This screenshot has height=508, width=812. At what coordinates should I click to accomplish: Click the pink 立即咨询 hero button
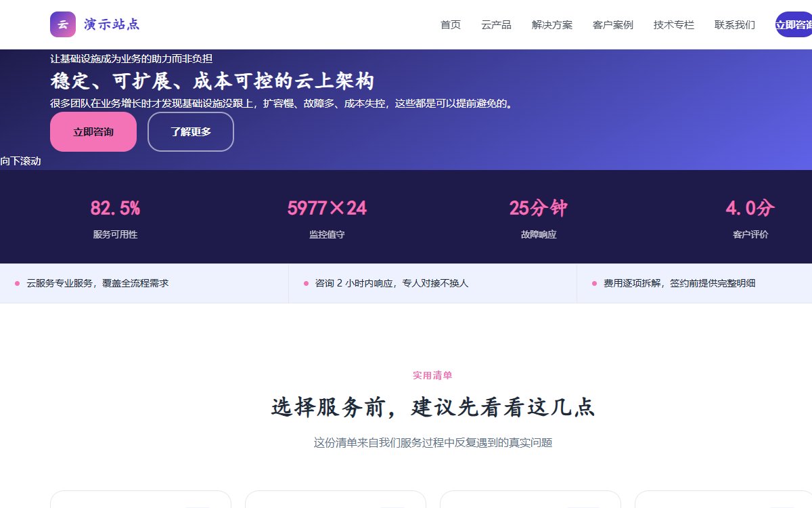click(93, 132)
